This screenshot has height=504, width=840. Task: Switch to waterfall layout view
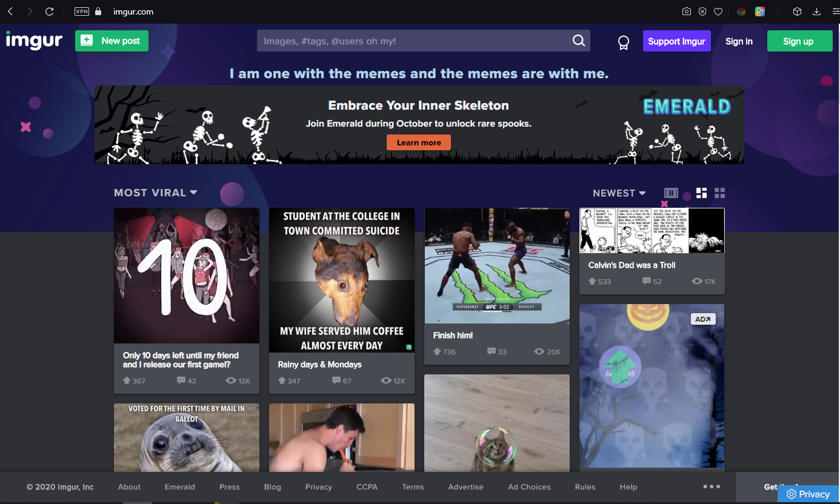tap(701, 193)
